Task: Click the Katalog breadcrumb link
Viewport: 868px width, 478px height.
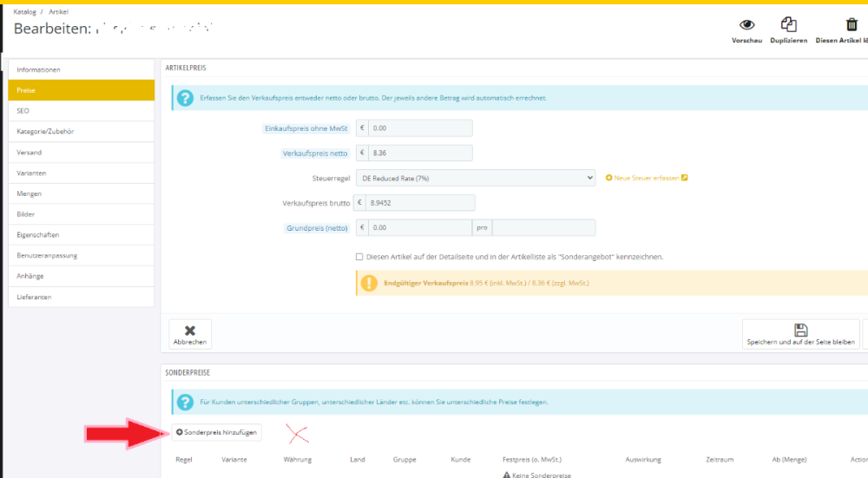Action: coord(25,11)
